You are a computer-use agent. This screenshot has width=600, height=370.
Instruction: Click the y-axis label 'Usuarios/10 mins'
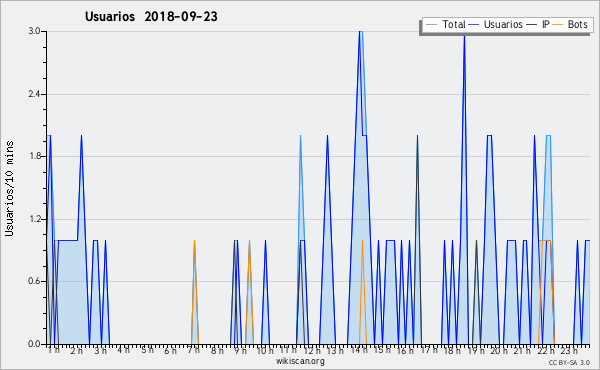[x=9, y=188]
